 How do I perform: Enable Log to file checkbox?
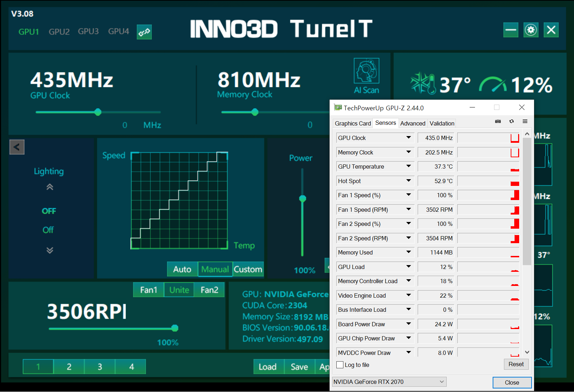(340, 365)
